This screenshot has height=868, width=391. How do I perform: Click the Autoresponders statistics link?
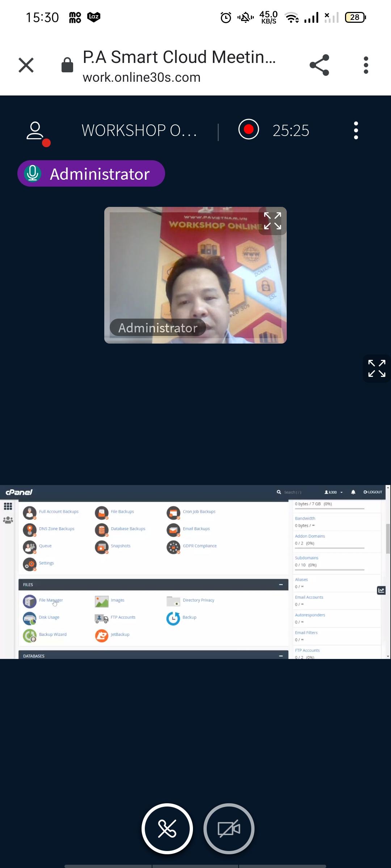click(x=310, y=615)
